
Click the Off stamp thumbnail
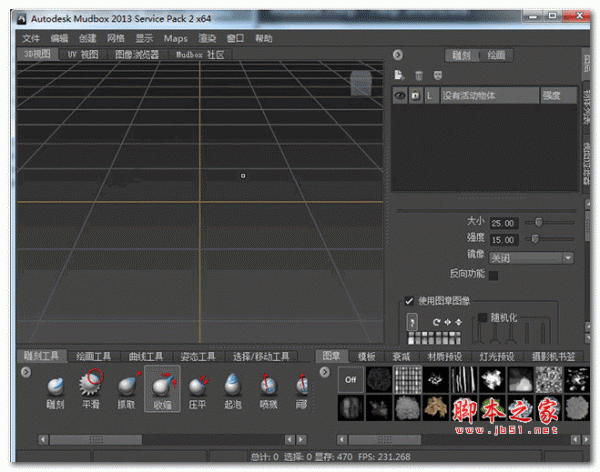(x=351, y=380)
